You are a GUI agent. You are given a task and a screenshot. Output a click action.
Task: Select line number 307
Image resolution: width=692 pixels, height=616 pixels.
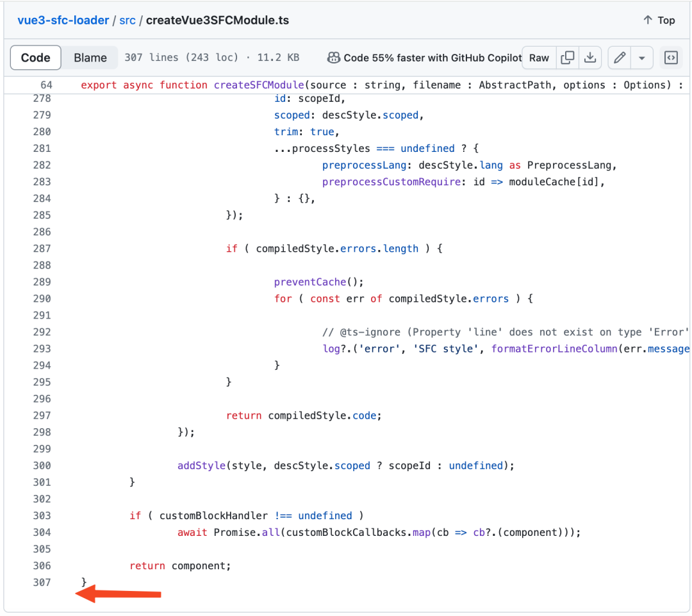click(x=41, y=582)
